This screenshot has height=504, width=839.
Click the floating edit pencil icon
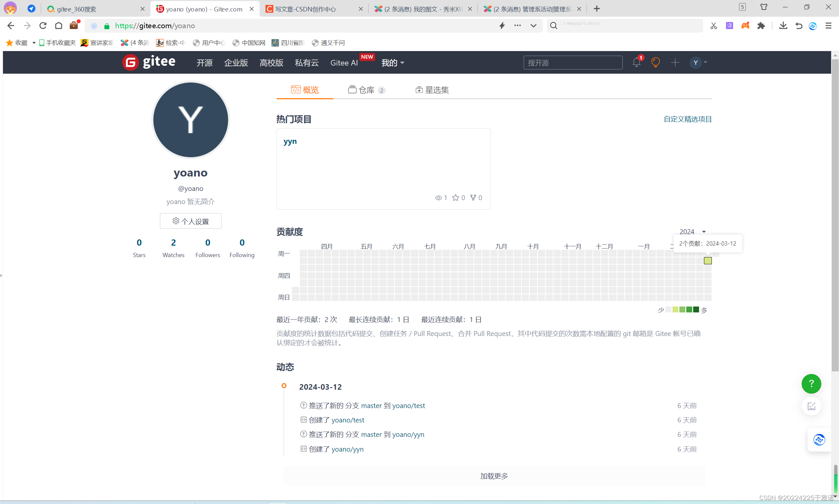pyautogui.click(x=812, y=406)
